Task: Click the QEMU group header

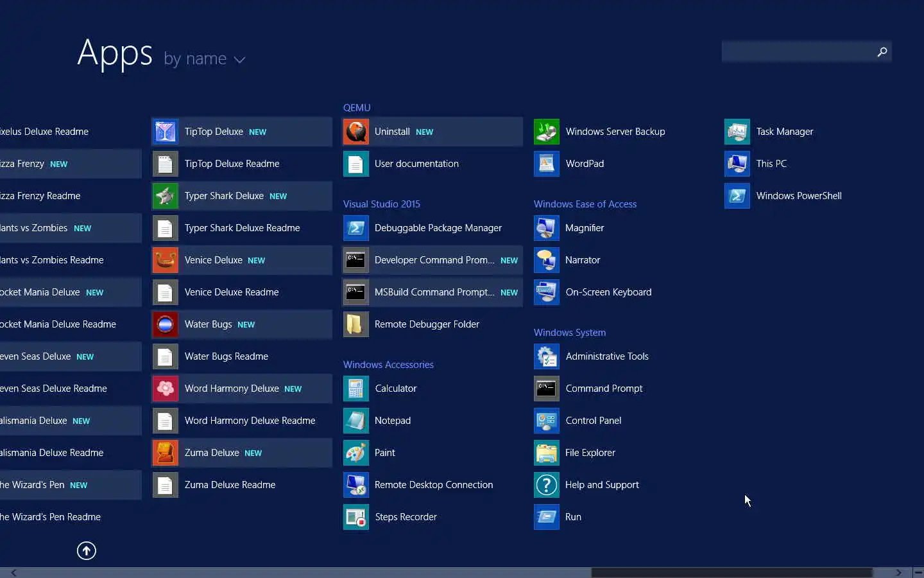Action: point(357,108)
